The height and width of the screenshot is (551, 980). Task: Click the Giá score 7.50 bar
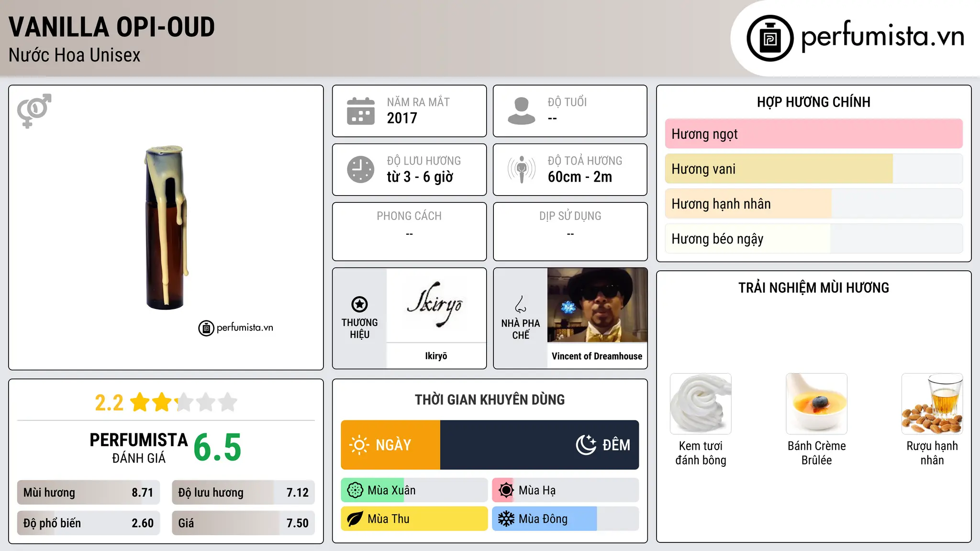243,523
